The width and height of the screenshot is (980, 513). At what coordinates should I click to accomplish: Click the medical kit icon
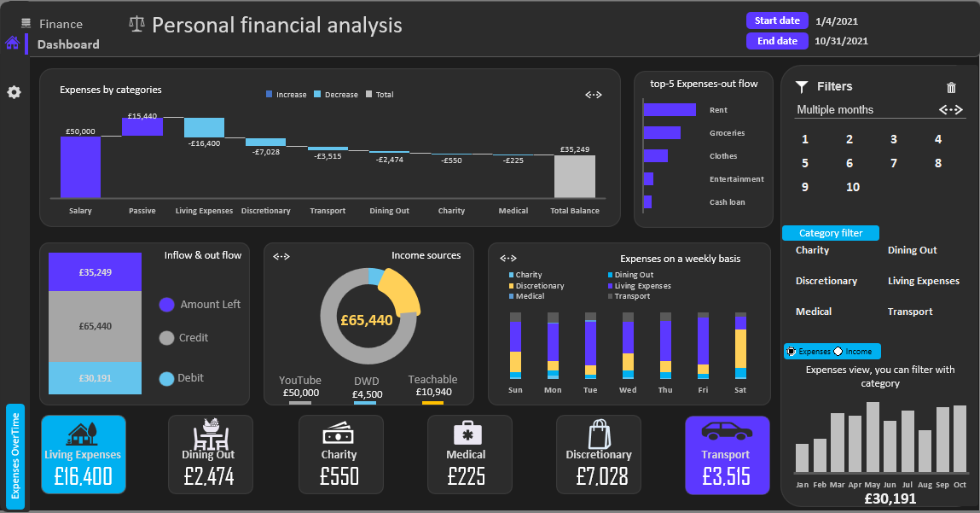coord(467,434)
